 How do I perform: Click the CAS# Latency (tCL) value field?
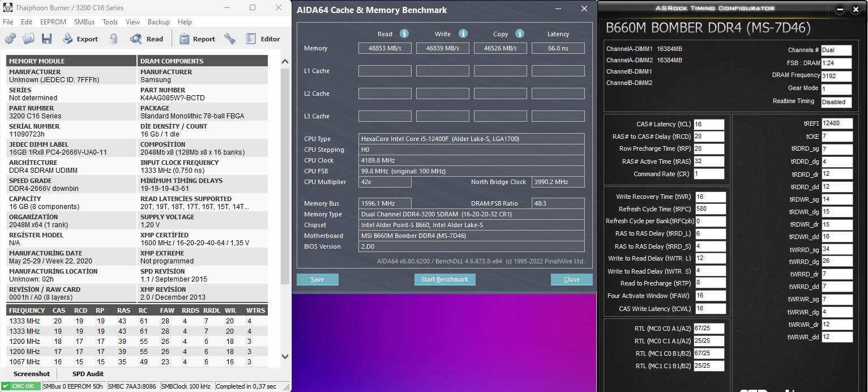pos(709,124)
